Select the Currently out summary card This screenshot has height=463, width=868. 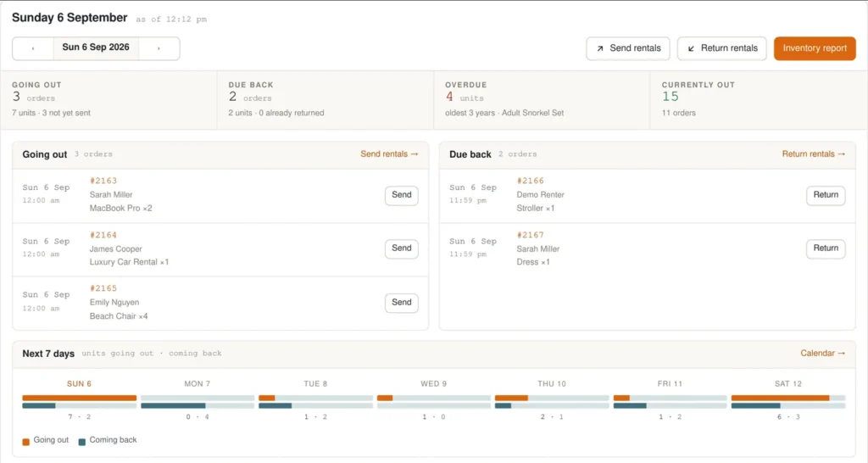tap(759, 100)
